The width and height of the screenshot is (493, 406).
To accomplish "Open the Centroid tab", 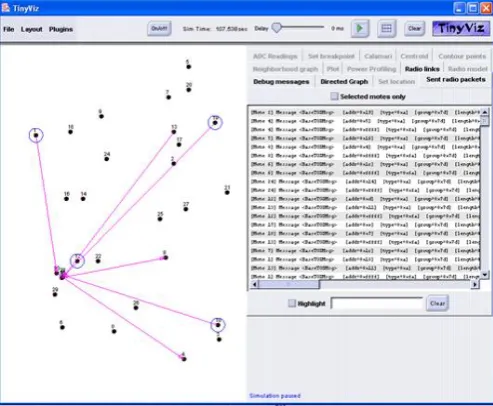I will (414, 56).
